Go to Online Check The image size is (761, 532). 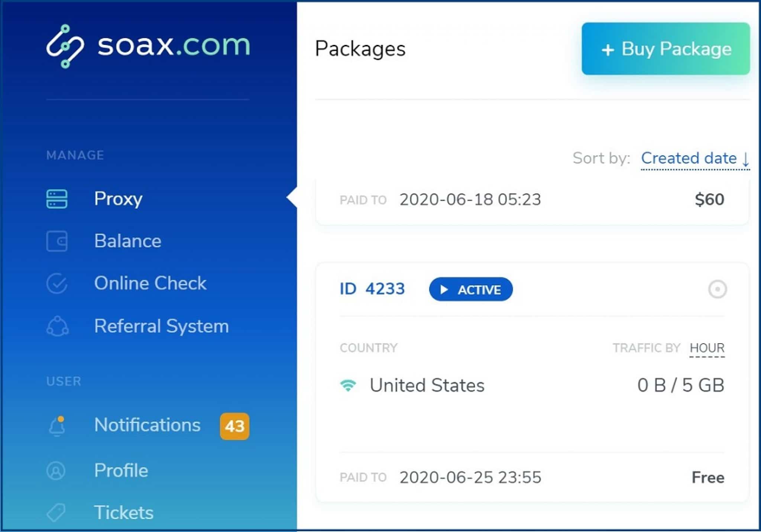pyautogui.click(x=150, y=283)
